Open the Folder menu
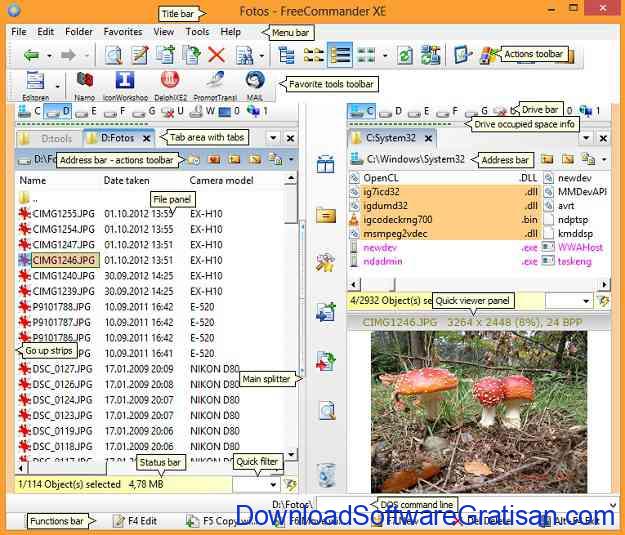Image resolution: width=625 pixels, height=535 pixels. pos(79,32)
